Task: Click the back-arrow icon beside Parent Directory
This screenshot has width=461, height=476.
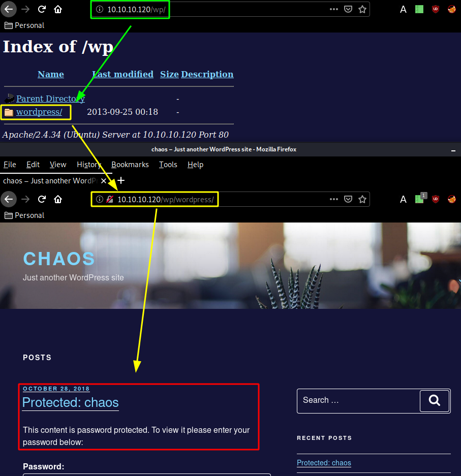Action: tap(10, 99)
